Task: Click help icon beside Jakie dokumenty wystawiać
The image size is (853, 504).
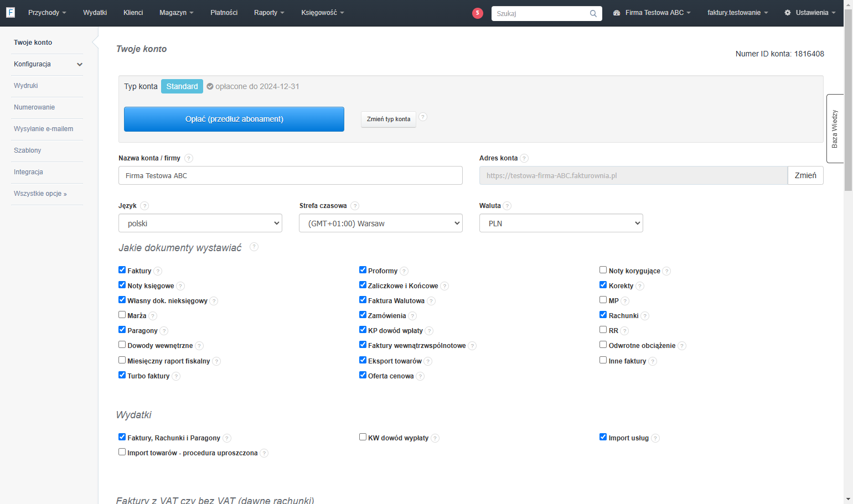Action: [254, 247]
